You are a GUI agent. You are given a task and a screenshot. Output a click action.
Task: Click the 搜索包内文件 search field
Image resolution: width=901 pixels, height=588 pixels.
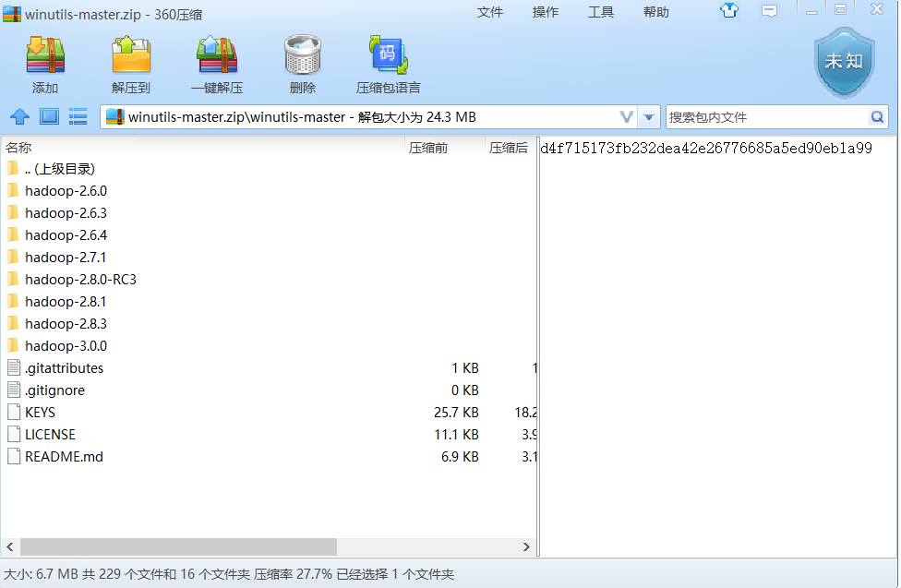767,117
